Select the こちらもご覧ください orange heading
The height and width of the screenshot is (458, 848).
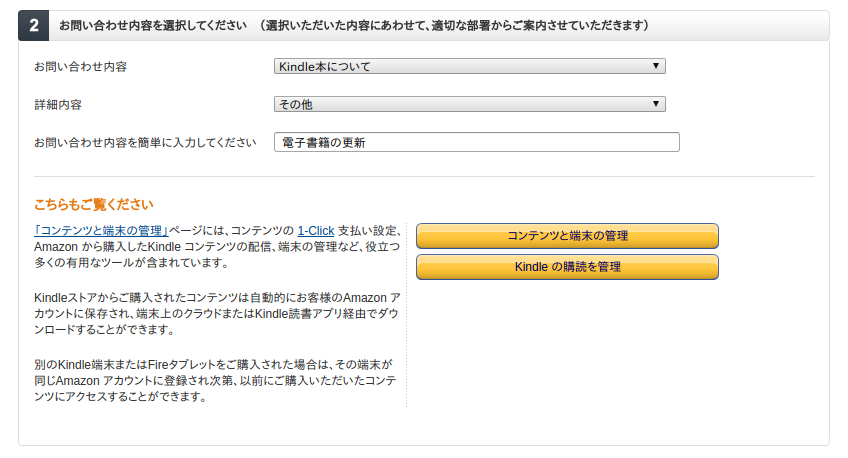pos(94,204)
